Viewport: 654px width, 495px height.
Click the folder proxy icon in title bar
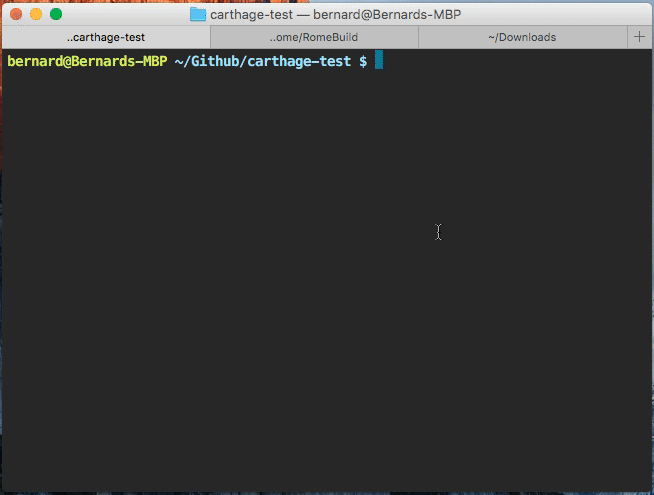point(198,15)
